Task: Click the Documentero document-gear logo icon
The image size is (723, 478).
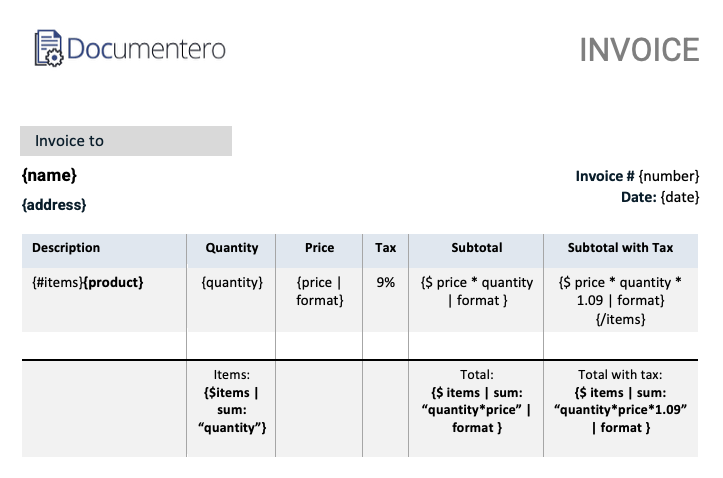Action: pos(48,48)
